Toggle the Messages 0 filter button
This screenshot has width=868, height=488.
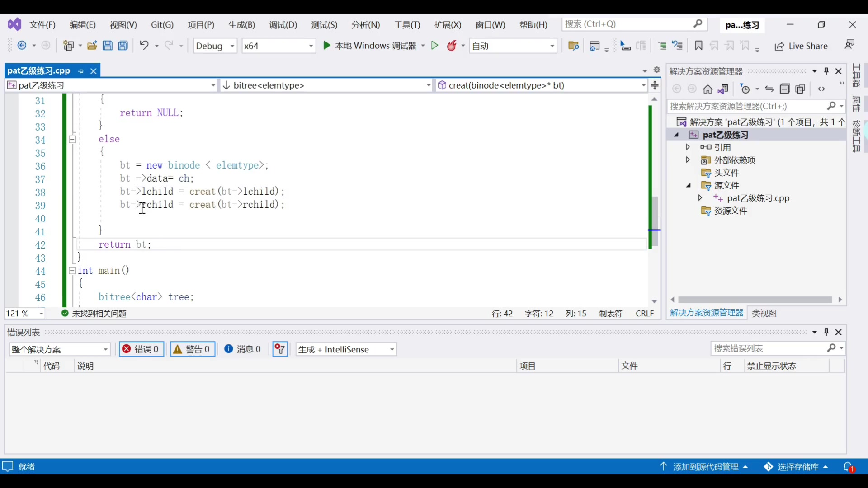243,349
